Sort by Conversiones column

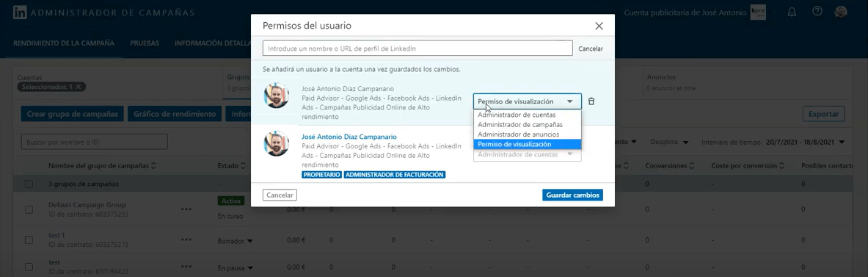[690, 165]
